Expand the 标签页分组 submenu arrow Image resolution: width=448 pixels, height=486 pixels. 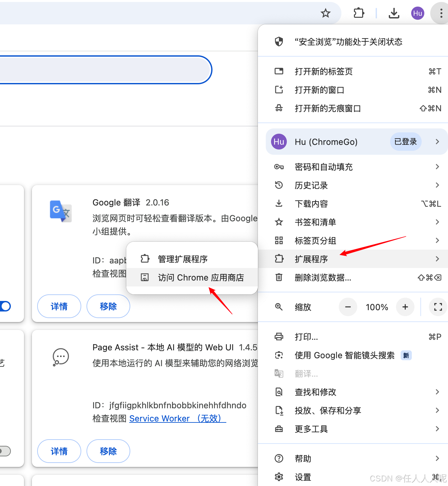click(x=437, y=240)
